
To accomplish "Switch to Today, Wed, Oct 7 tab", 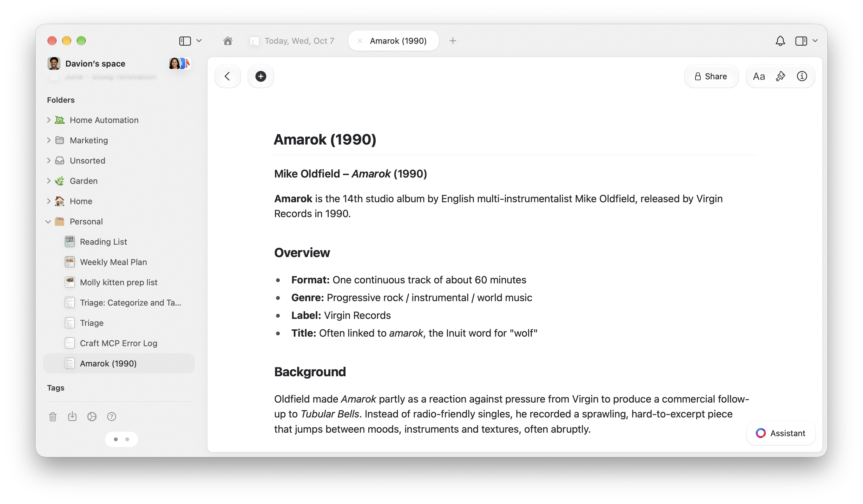I will [292, 41].
